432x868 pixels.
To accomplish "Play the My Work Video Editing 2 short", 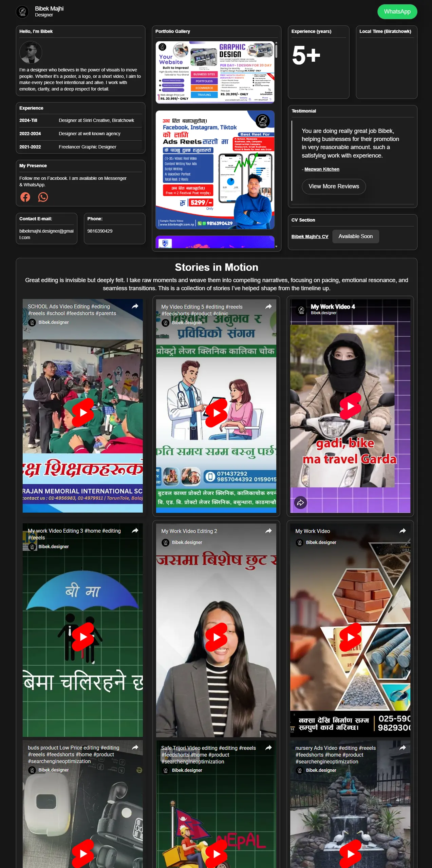I will point(217,637).
